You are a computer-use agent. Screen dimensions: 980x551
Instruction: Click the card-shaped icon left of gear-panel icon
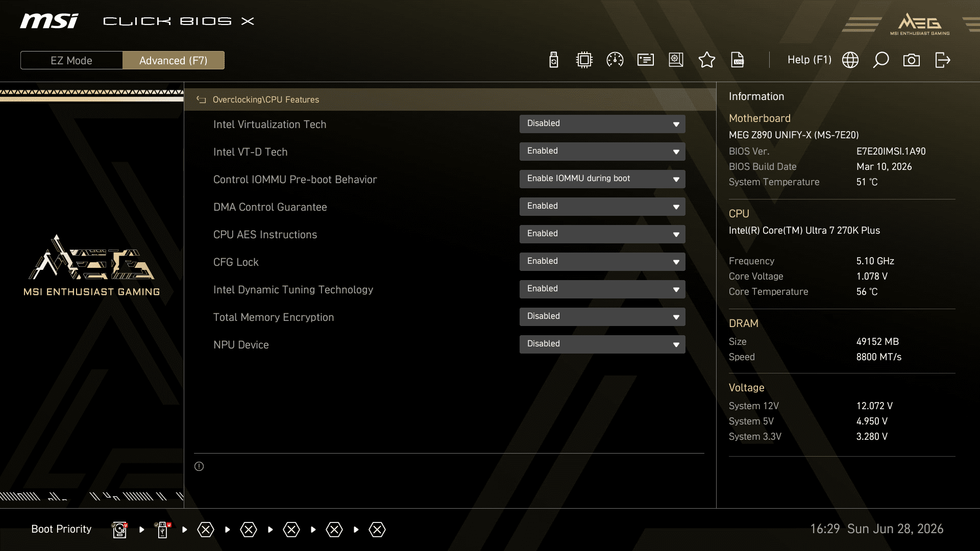pos(646,60)
